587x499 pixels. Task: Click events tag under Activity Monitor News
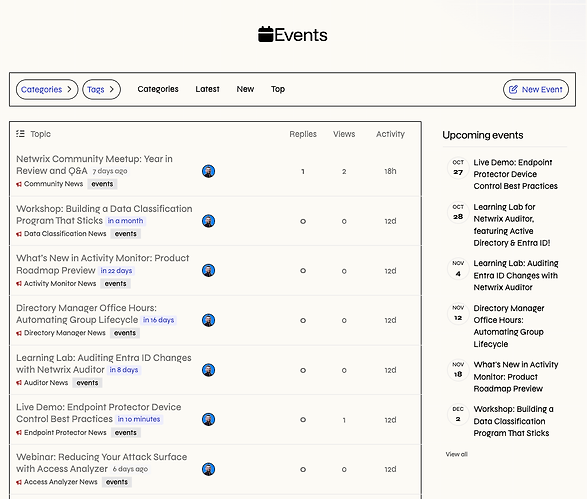(115, 283)
